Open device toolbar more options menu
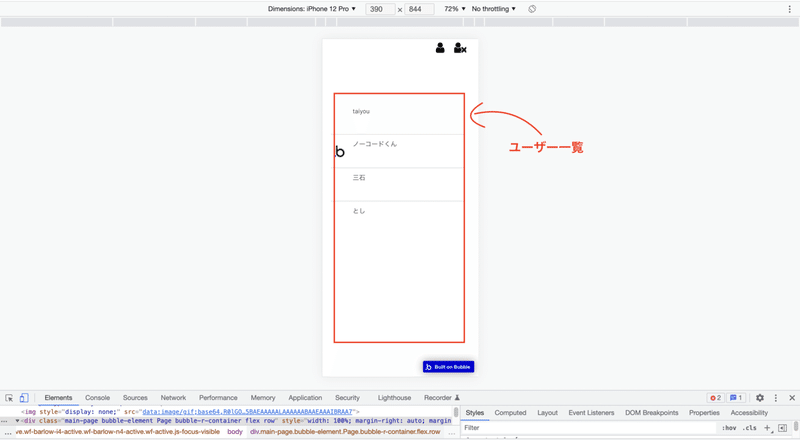Viewport: 800px width, 440px height. point(789,9)
